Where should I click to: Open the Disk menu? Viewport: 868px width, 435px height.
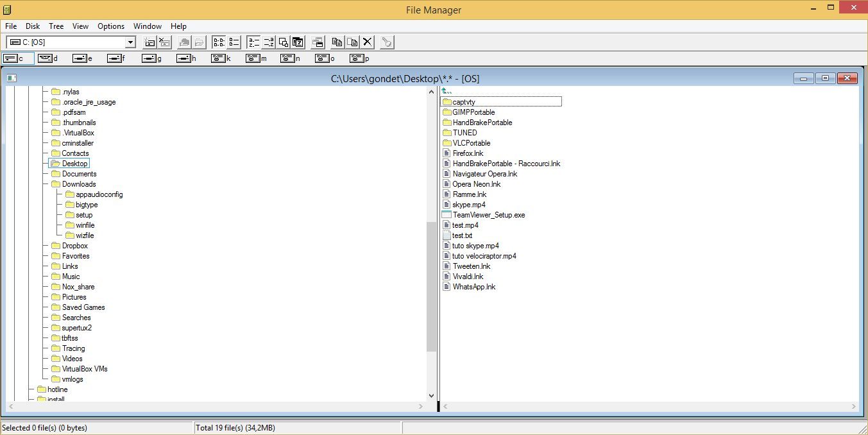pos(33,26)
